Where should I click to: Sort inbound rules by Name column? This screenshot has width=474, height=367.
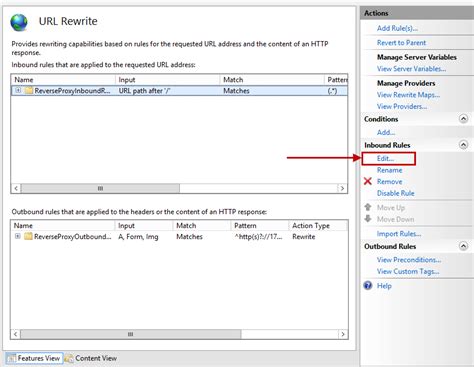pyautogui.click(x=63, y=80)
